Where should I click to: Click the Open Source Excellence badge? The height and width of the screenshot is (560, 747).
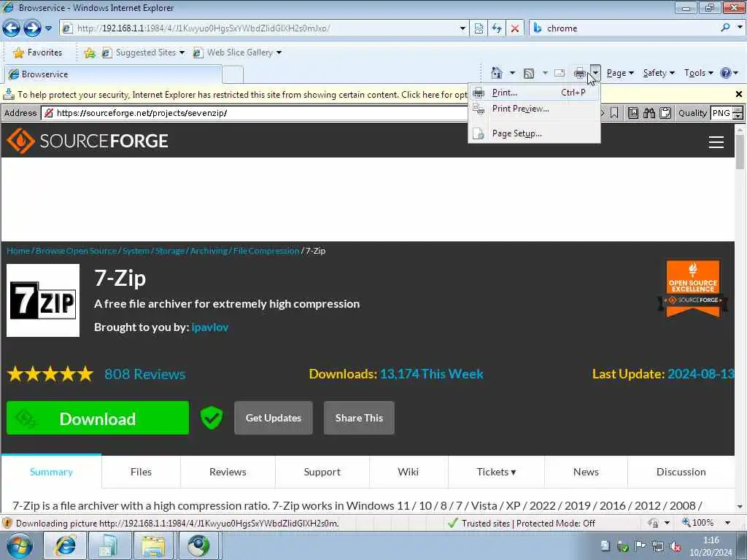(693, 289)
